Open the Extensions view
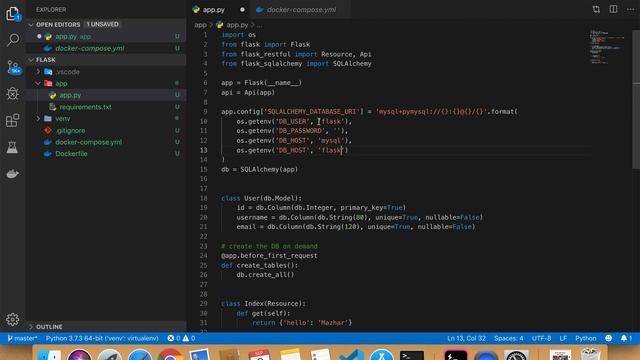640x360 pixels. [13, 120]
